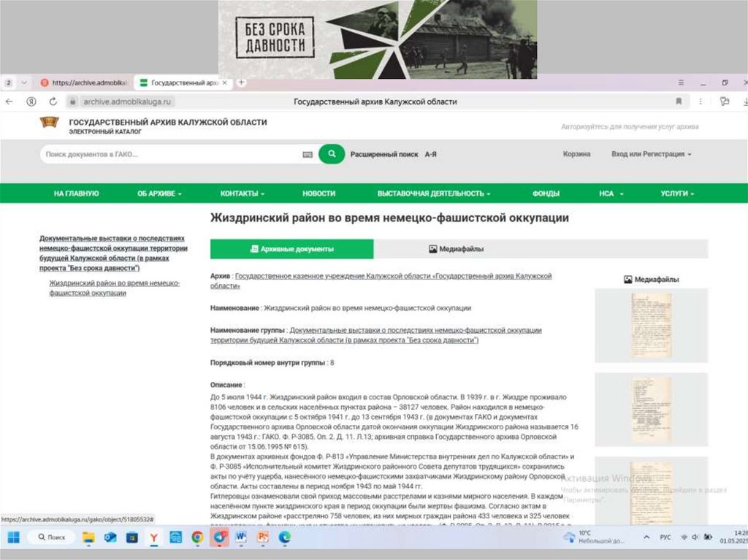The height and width of the screenshot is (560, 748).
Task: Expand the "Об архиве" menu dropdown
Action: coord(159,193)
